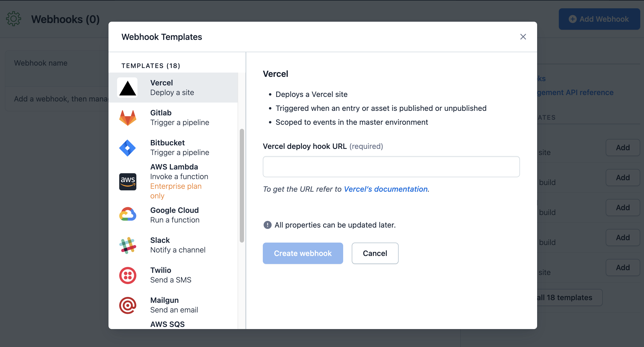Click the templates list scrollbar
Image resolution: width=644 pixels, height=347 pixels.
242,185
